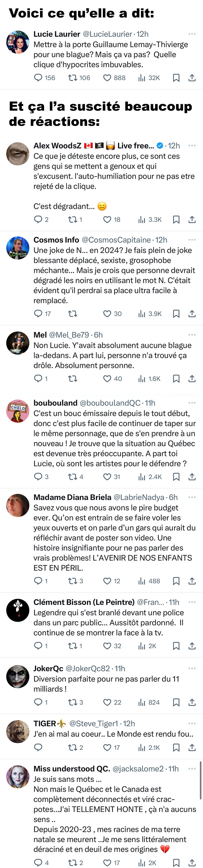Open more options for Clément Bisson's tweet
The width and height of the screenshot is (203, 868).
[x=192, y=602]
